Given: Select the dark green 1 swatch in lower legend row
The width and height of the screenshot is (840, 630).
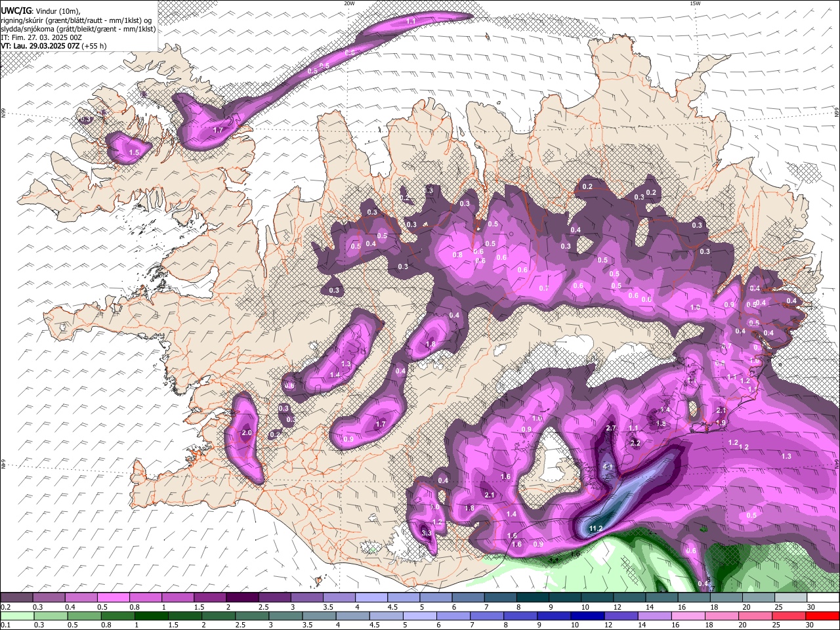Looking at the screenshot, I should click(151, 616).
